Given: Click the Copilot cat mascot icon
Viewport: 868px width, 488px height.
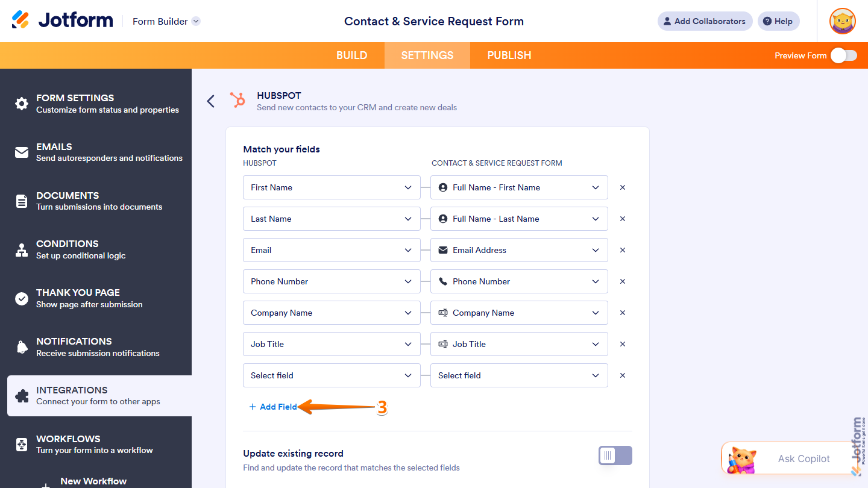Looking at the screenshot, I should 742,460.
